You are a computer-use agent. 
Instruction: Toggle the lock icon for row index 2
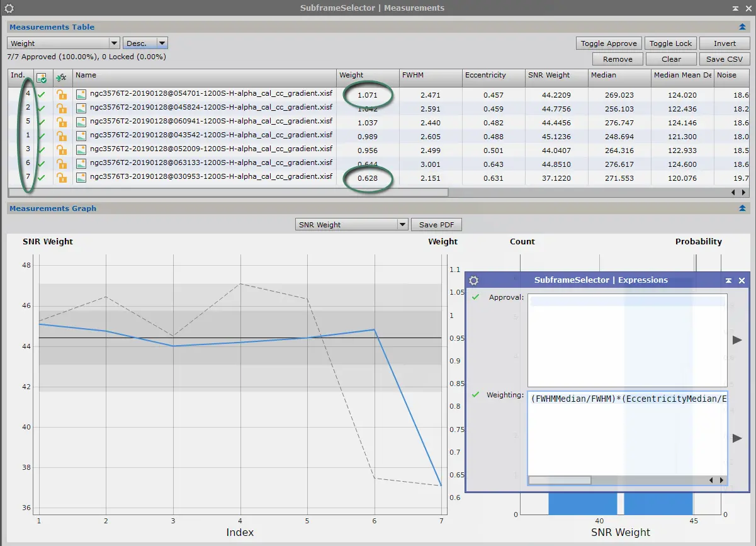click(62, 108)
